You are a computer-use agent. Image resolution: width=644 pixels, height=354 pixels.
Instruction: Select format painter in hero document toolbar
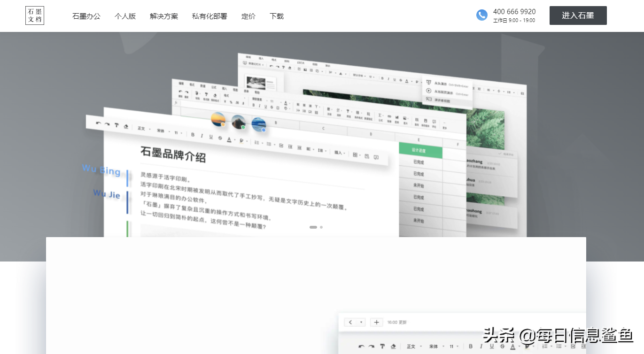(116, 125)
